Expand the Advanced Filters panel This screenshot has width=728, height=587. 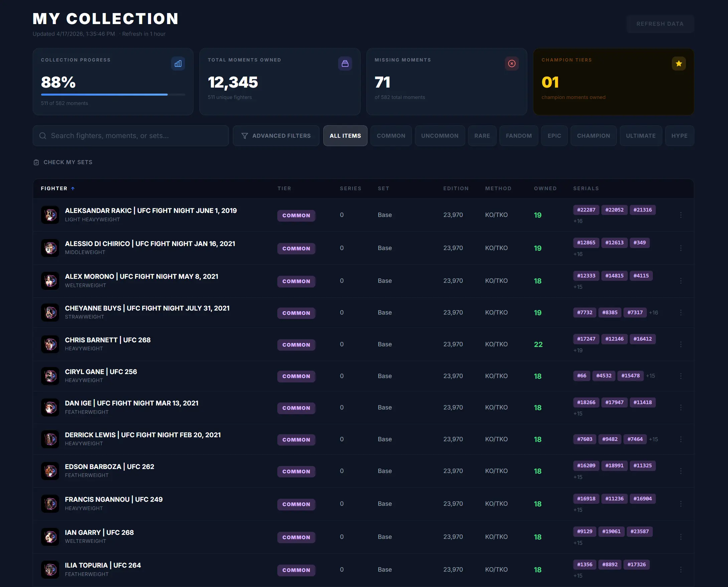click(x=276, y=136)
